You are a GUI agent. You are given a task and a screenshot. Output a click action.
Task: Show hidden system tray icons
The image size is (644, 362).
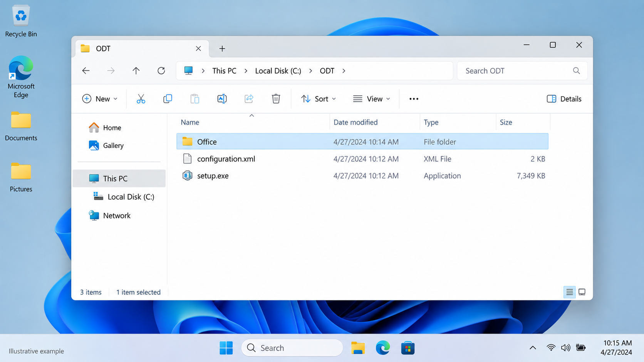533,348
